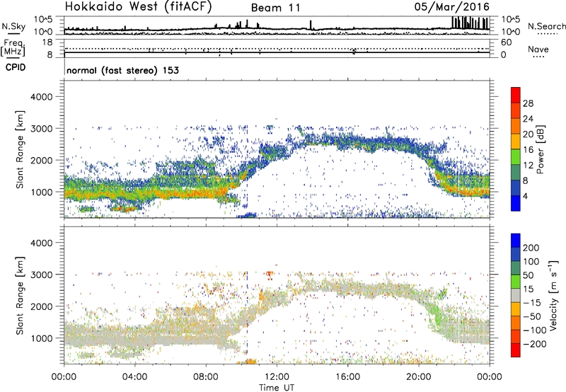Click the 'Time UT' axis title

tap(277, 388)
